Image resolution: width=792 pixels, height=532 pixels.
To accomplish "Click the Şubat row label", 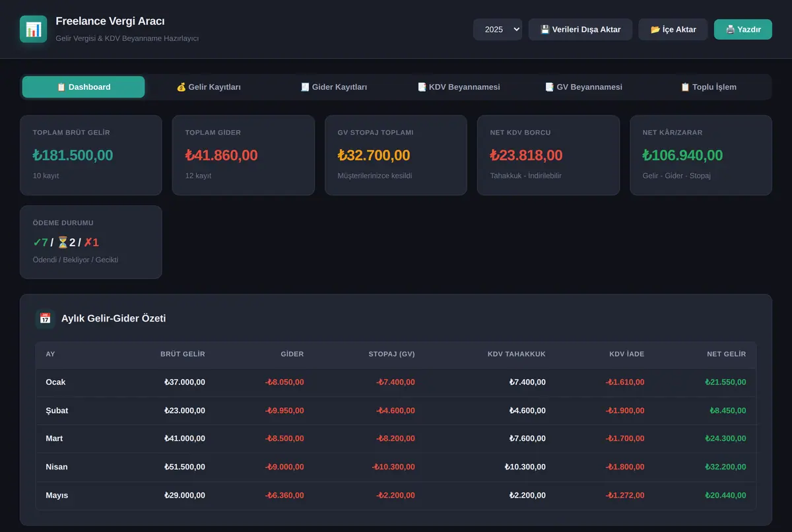I will pyautogui.click(x=57, y=411).
